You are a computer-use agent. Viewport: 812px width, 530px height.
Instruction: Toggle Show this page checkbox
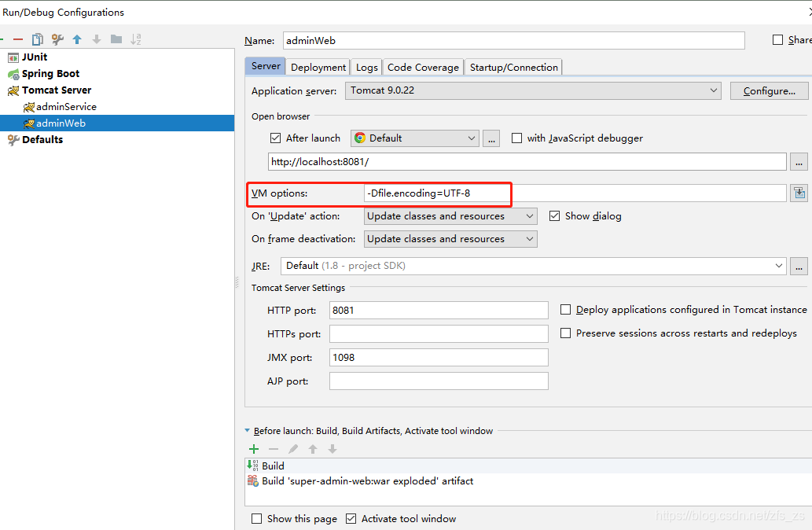tap(256, 519)
